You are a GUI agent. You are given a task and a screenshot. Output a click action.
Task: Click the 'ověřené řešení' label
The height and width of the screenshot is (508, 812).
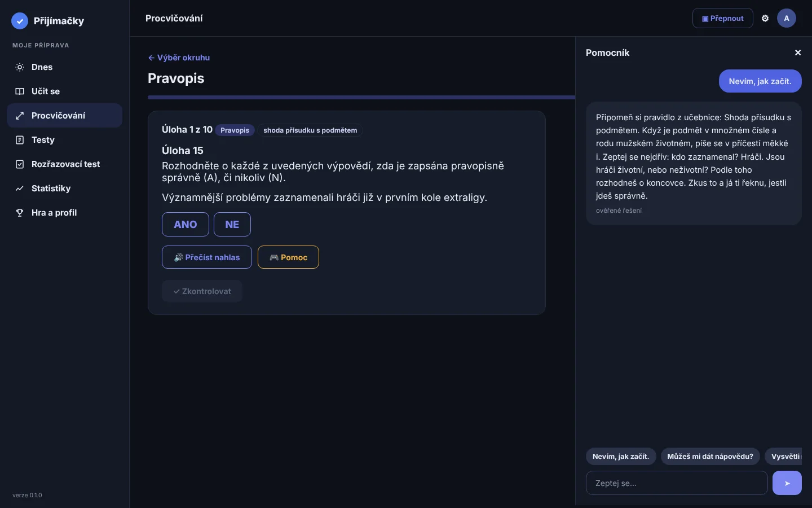(x=619, y=211)
